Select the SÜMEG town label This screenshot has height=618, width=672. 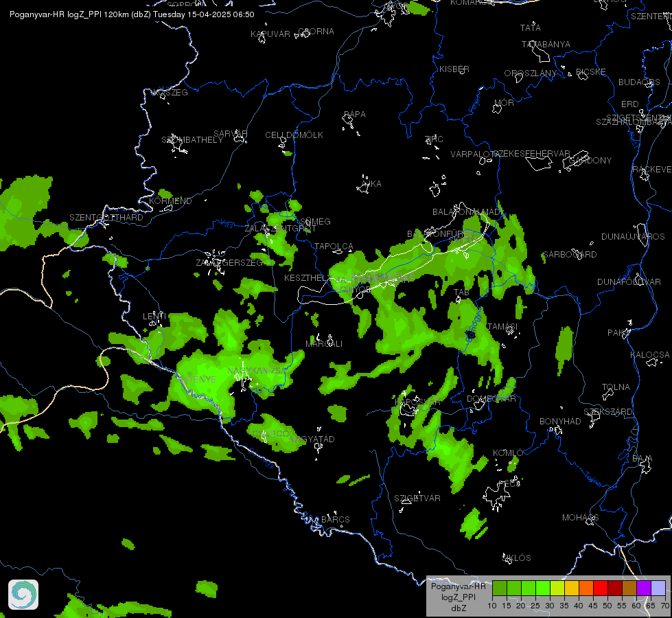[315, 221]
